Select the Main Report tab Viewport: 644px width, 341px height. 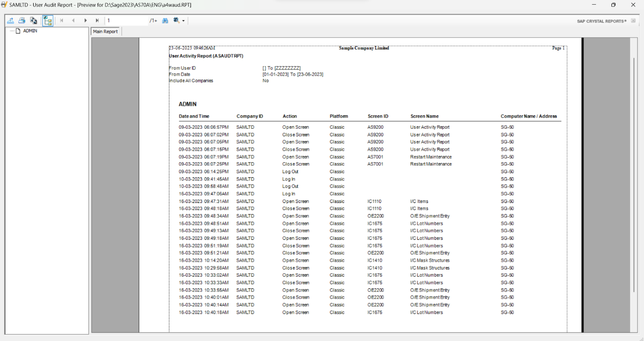pos(105,32)
